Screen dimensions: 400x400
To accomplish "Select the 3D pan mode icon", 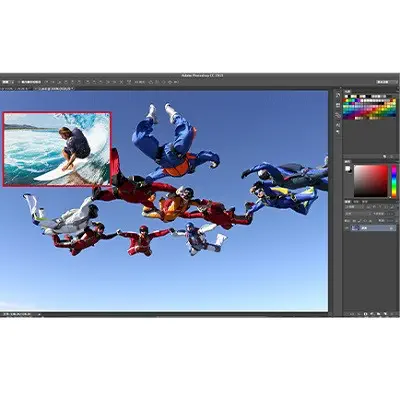I will 163,82.
